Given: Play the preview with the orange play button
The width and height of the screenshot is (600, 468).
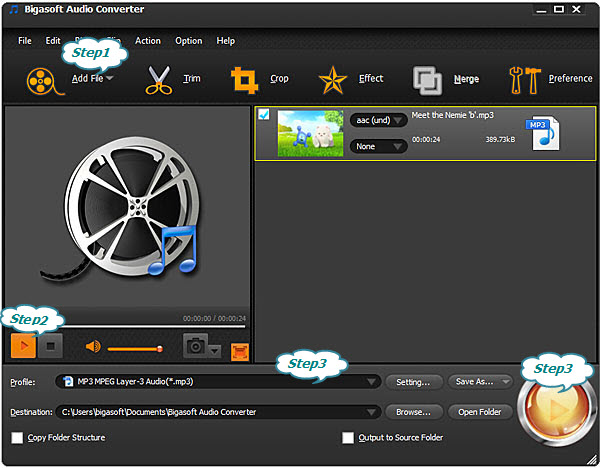Looking at the screenshot, I should (23, 346).
